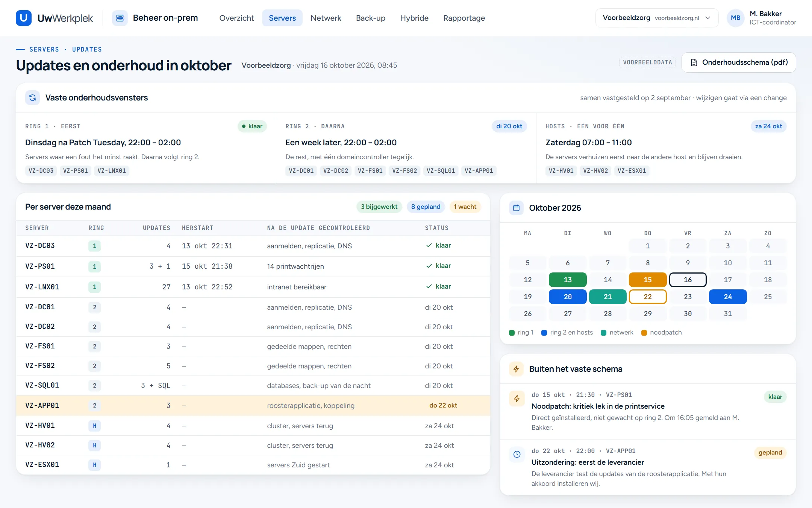Viewport: 812px width, 508px height.
Task: Click the H ring badge in VZ-HV01 row
Action: click(x=94, y=426)
